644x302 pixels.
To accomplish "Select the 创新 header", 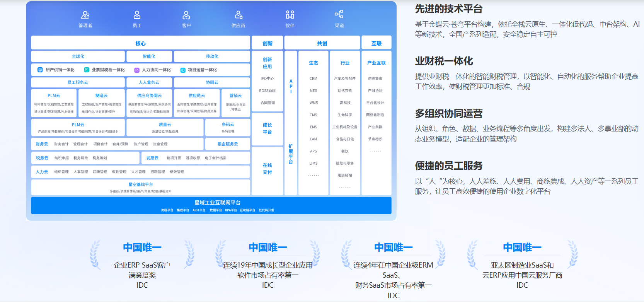I will point(267,43).
